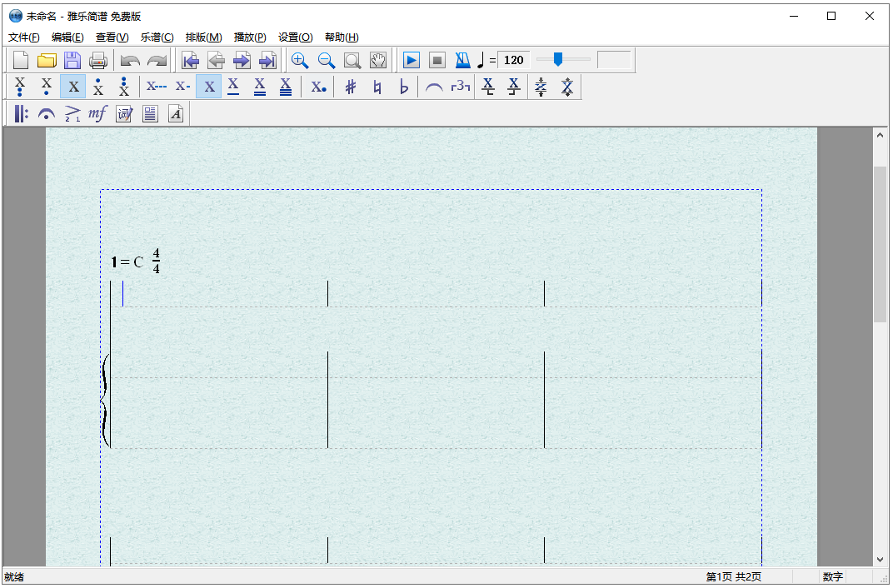Expand the 设置(O) menu
The image size is (893, 588).
295,37
